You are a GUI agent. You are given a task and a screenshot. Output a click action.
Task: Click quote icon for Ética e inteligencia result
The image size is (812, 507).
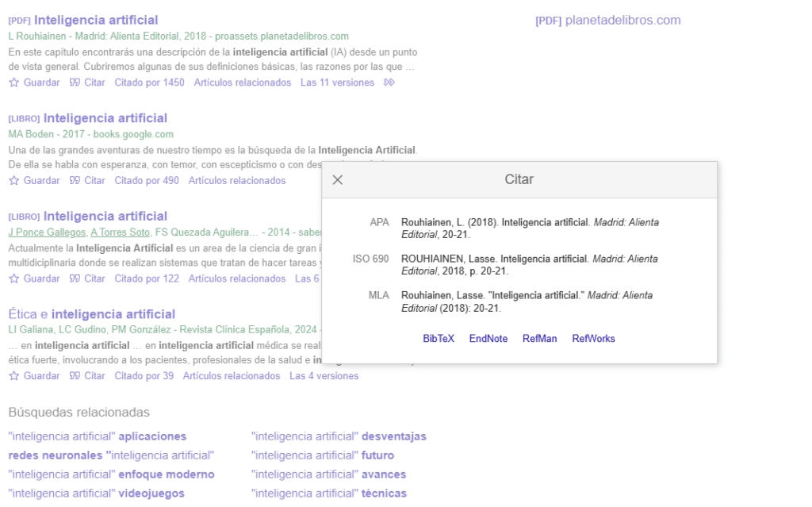tap(75, 376)
